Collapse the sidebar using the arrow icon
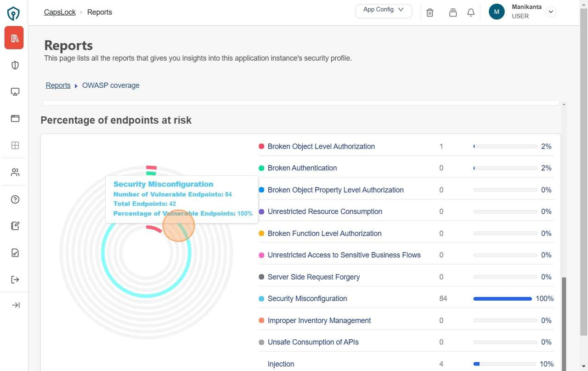Screen dimensions: 588x371 [15, 305]
